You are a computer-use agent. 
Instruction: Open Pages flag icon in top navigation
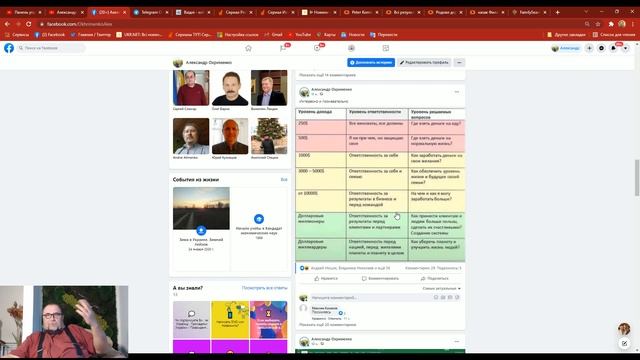[x=283, y=48]
